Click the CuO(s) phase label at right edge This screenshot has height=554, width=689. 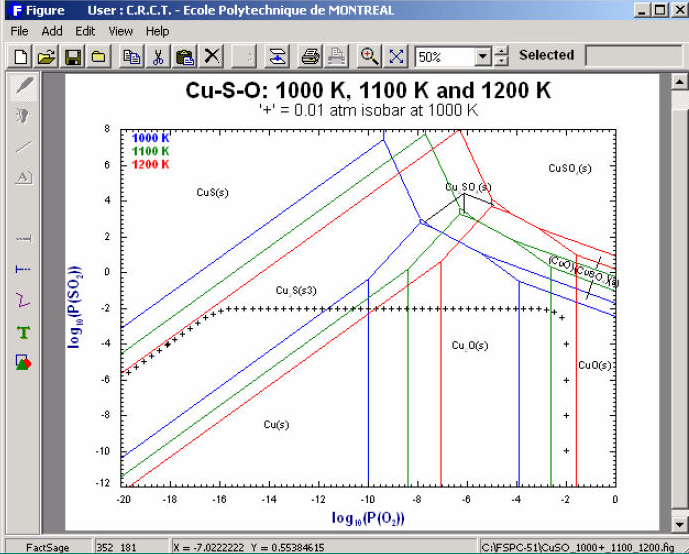[595, 365]
